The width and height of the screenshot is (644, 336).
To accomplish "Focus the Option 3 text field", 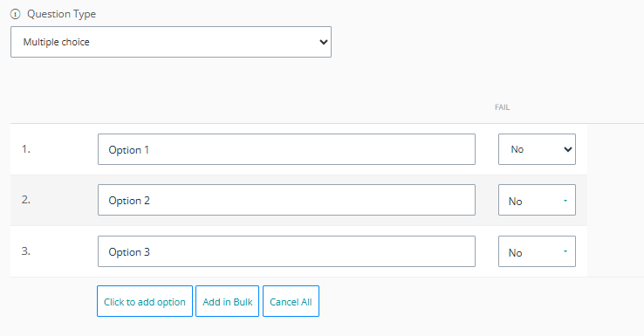I will pos(286,251).
